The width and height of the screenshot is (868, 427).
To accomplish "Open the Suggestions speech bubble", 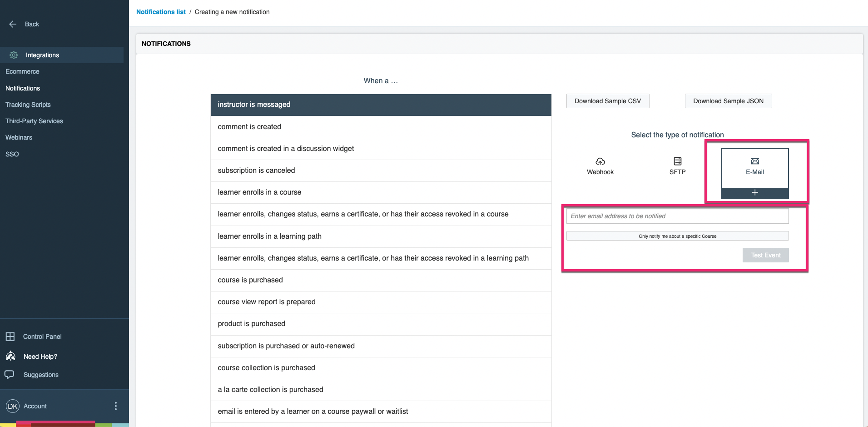I will [x=10, y=374].
